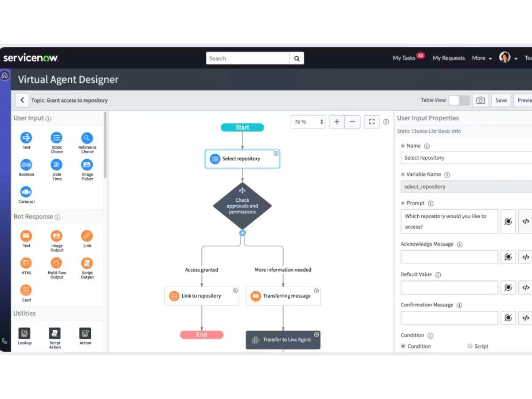Zoom out with the minus button
The width and height of the screenshot is (532, 399).
click(352, 122)
